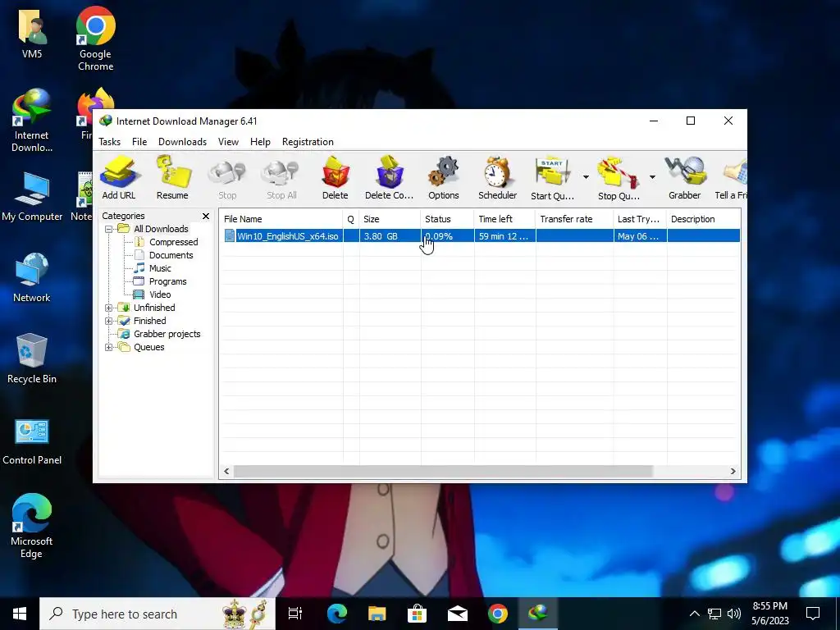The width and height of the screenshot is (840, 630).
Task: Sort by Transfer rate column header
Action: point(574,219)
